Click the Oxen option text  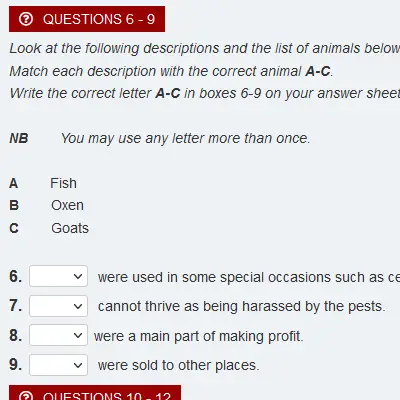[67, 205]
